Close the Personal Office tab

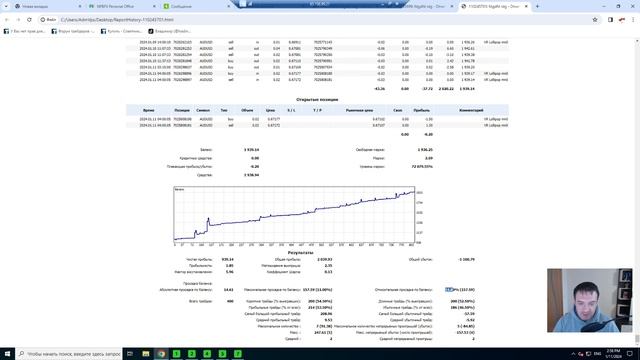154,6
